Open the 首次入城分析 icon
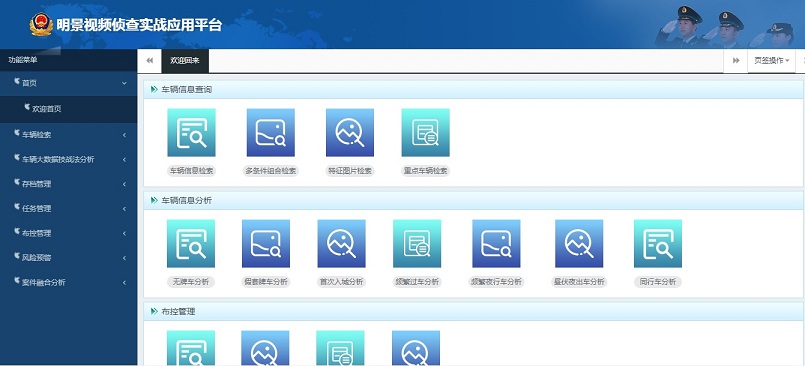The height and width of the screenshot is (366, 805). [341, 244]
